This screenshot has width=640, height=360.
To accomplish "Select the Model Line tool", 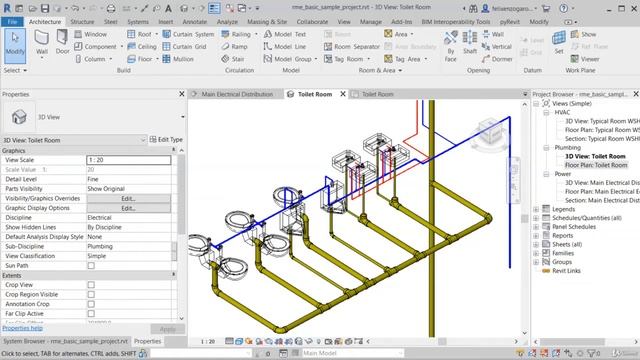I will [284, 47].
